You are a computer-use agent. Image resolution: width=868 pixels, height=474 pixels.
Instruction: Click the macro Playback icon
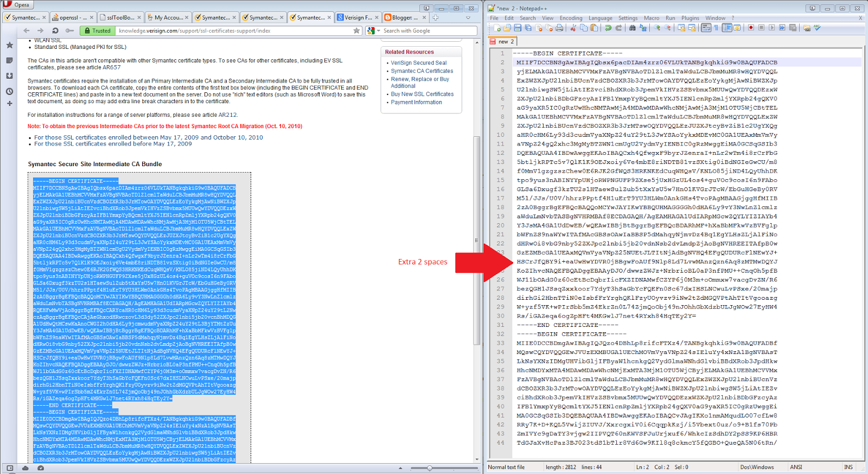[771, 28]
